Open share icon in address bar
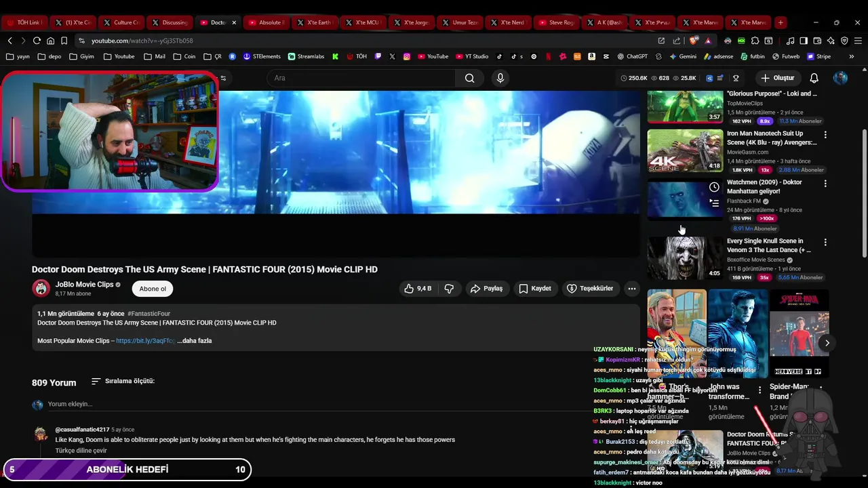Screen dimensions: 868x488 pyautogui.click(x=676, y=41)
